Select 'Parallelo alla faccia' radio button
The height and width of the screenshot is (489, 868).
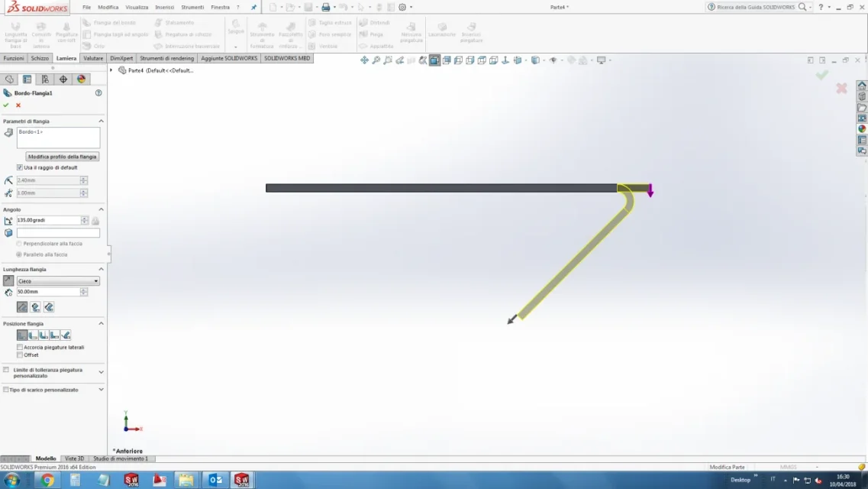point(19,254)
